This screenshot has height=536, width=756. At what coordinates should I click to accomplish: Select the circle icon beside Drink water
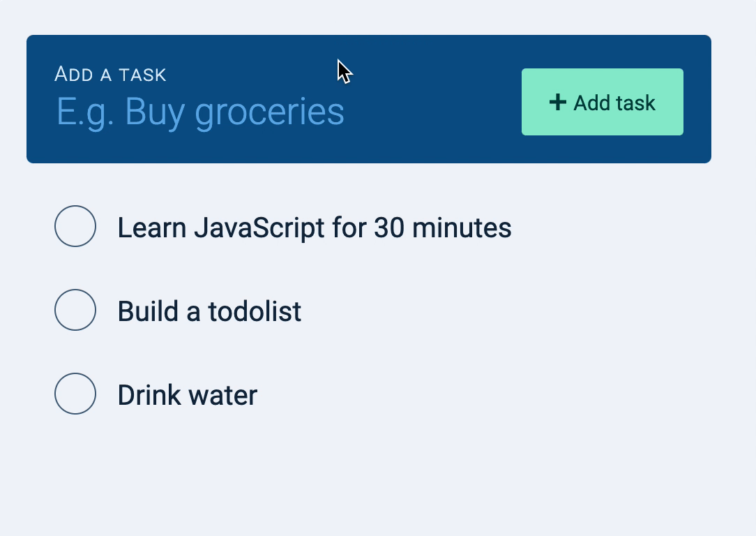(x=75, y=394)
